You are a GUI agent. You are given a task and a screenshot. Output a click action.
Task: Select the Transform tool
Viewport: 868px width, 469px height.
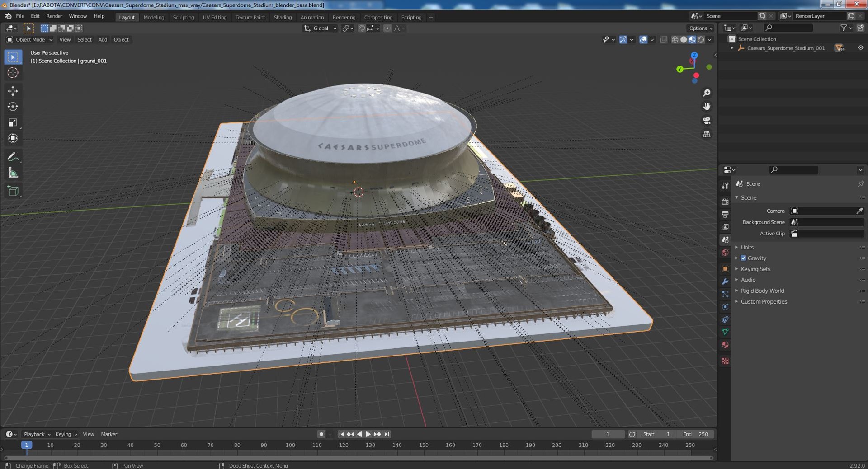point(13,138)
